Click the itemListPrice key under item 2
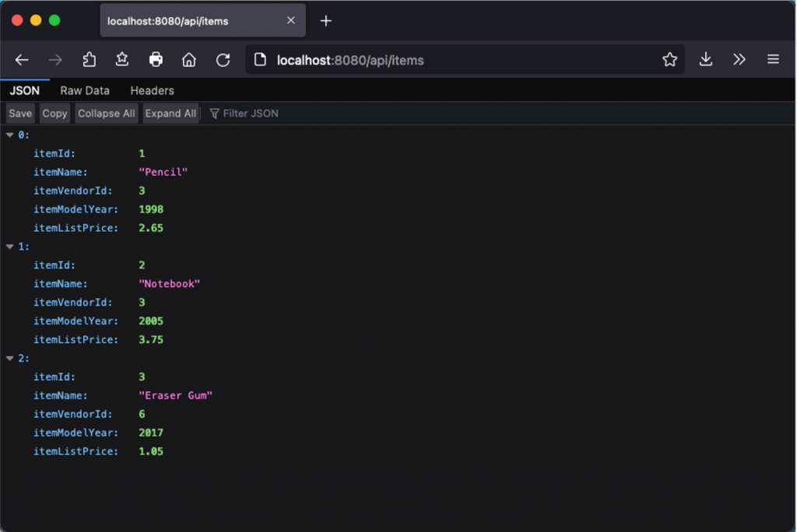 (x=75, y=452)
